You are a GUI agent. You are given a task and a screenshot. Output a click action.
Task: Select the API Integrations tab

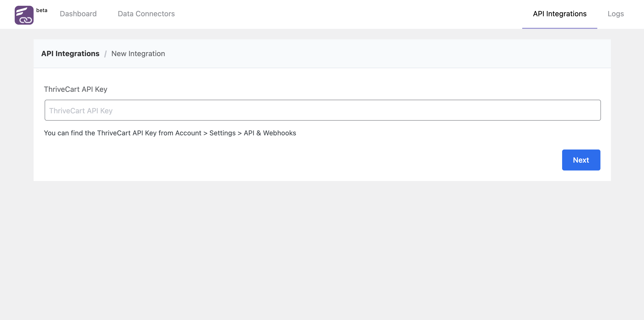(x=559, y=14)
